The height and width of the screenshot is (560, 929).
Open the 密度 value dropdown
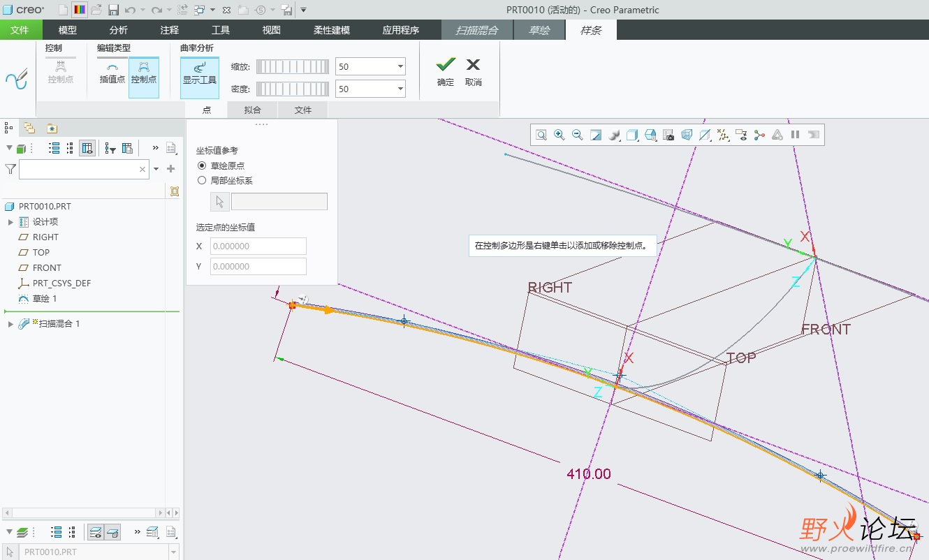pyautogui.click(x=400, y=89)
